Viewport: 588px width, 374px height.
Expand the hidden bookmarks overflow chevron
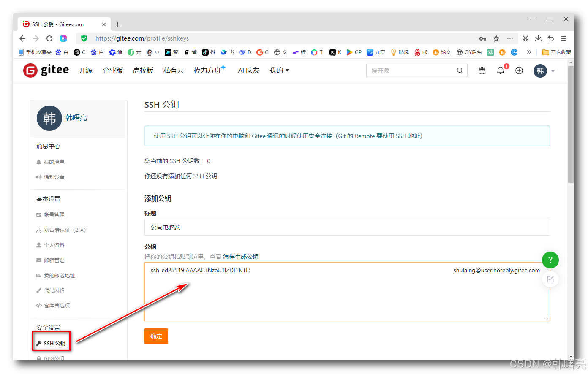point(529,52)
